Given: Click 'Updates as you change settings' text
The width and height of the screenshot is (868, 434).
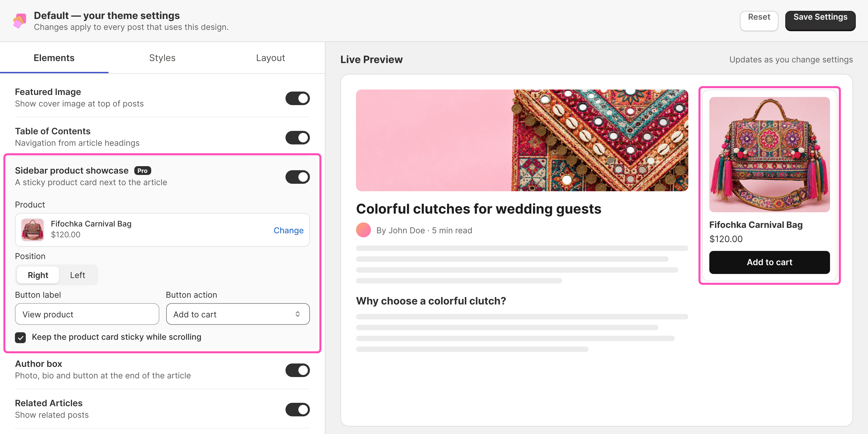Looking at the screenshot, I should [x=791, y=60].
